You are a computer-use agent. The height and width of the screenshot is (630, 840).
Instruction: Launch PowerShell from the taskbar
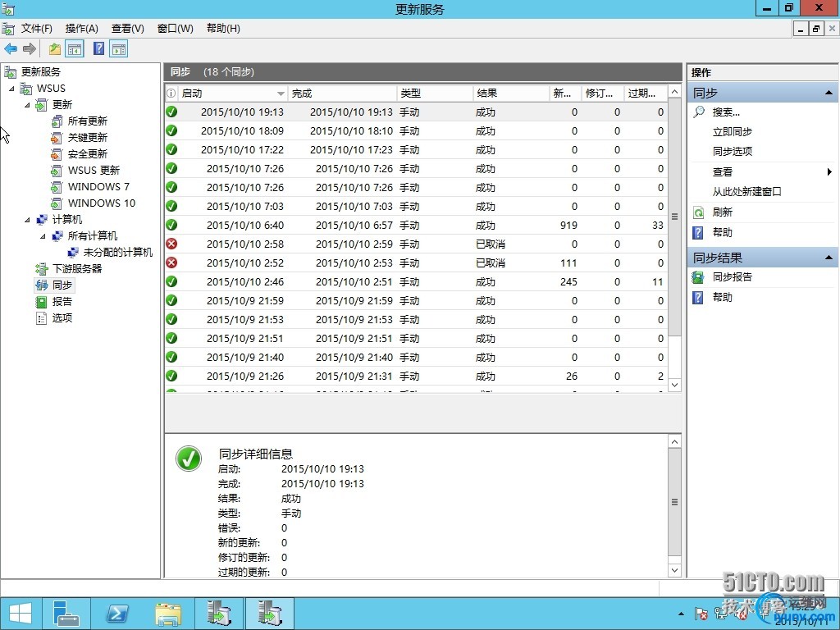point(117,614)
